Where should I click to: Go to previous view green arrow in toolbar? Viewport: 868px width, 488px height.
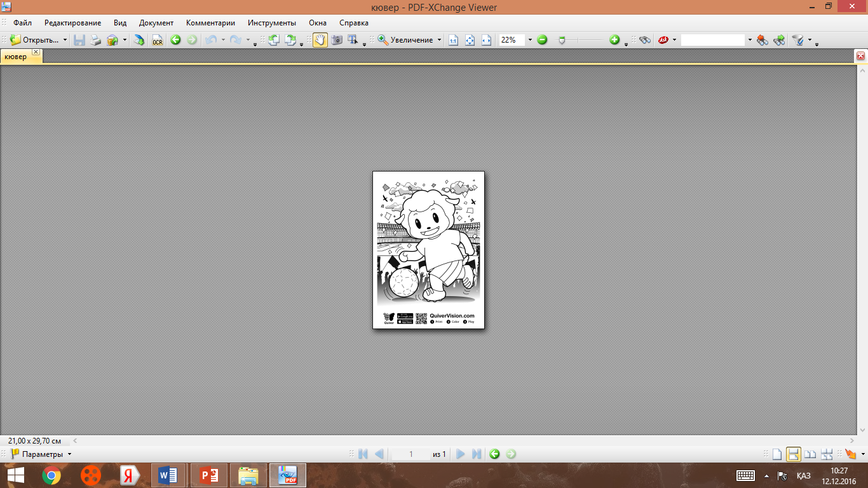coord(175,40)
